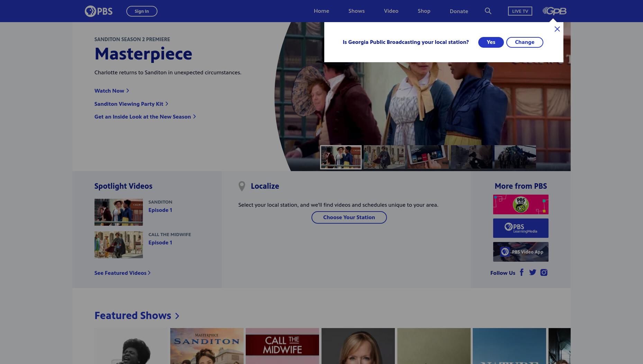Open PBS LearningMedia banner
The image size is (643, 364).
(521, 228)
